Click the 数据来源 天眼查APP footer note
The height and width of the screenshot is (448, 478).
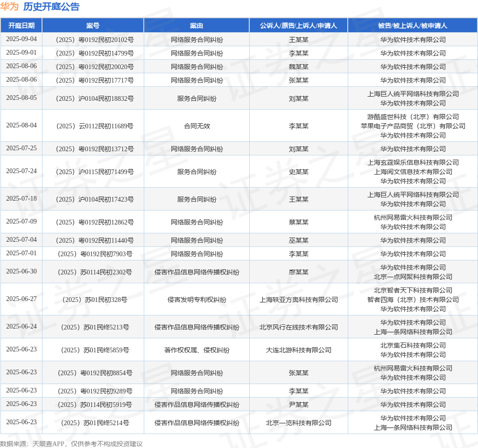[x=71, y=444]
